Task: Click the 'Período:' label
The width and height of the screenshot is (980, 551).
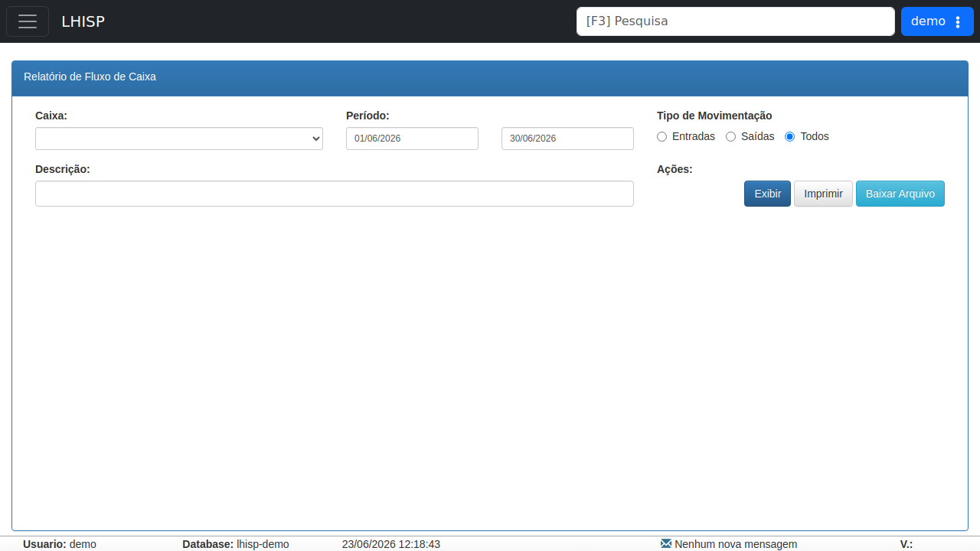Action: pos(367,116)
